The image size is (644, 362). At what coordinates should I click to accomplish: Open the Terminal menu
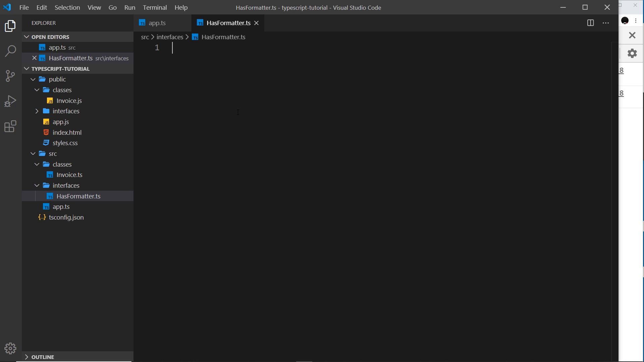155,7
